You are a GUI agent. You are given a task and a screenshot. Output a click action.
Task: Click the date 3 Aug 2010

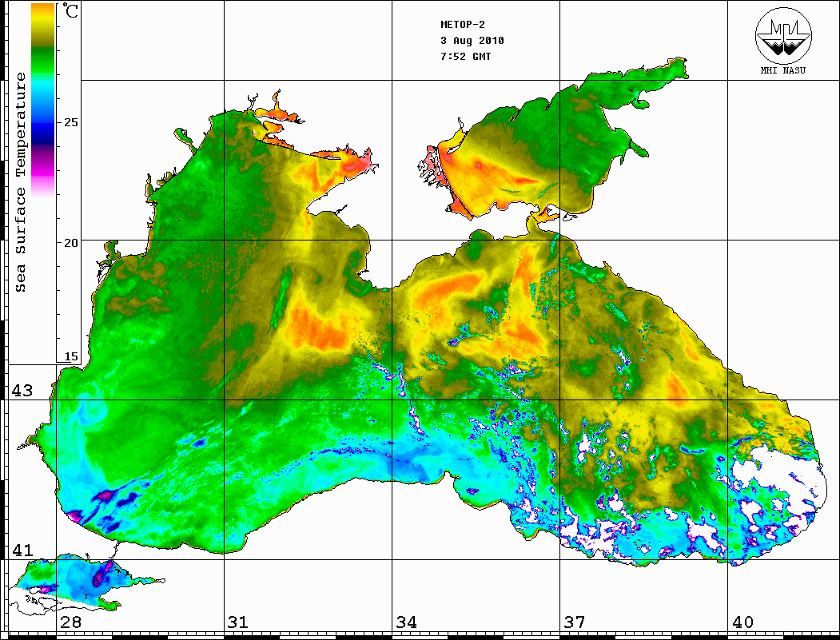(472, 41)
